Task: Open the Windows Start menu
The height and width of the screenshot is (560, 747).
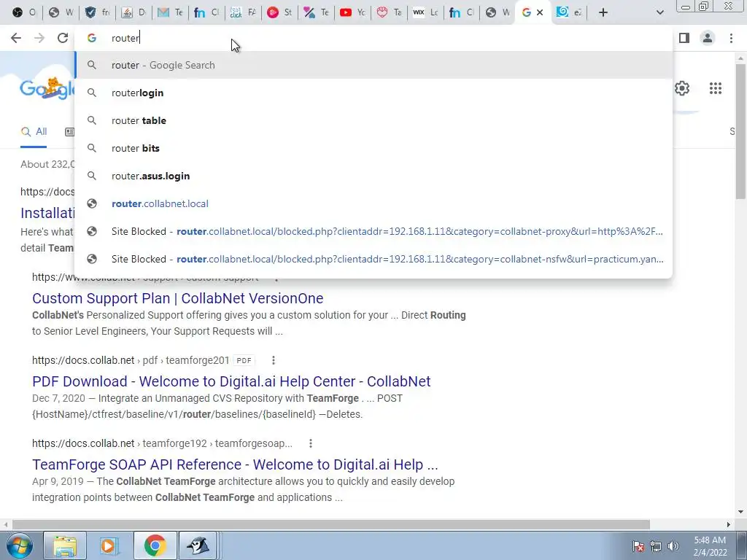Action: point(20,545)
